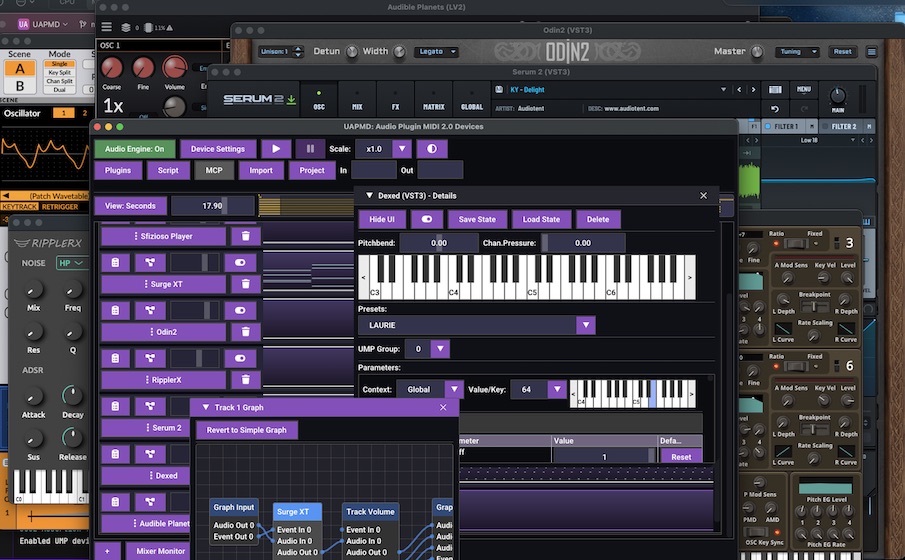This screenshot has height=560, width=905.
Task: Adjust the Chan.Pressure slider
Action: point(583,243)
